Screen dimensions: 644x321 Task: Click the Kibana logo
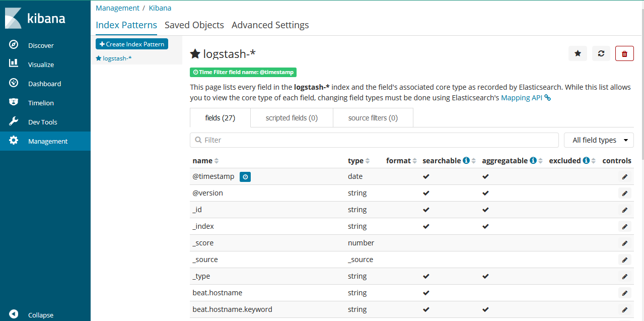coord(35,19)
